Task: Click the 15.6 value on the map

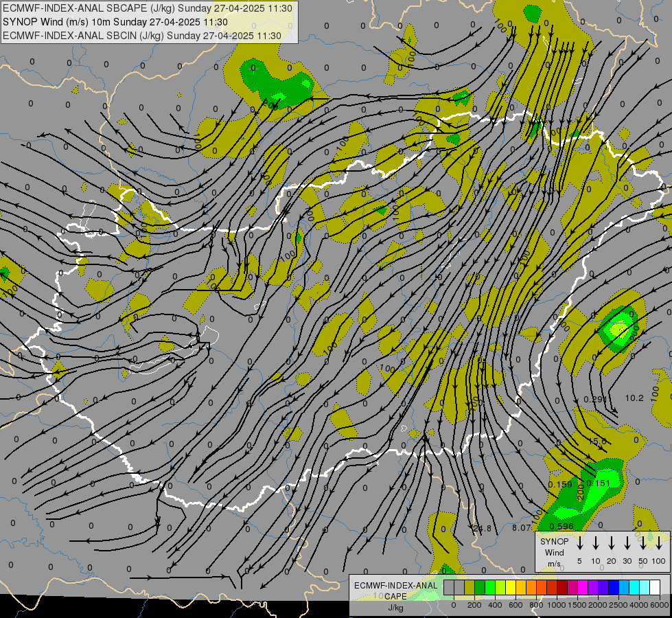Action: [597, 441]
